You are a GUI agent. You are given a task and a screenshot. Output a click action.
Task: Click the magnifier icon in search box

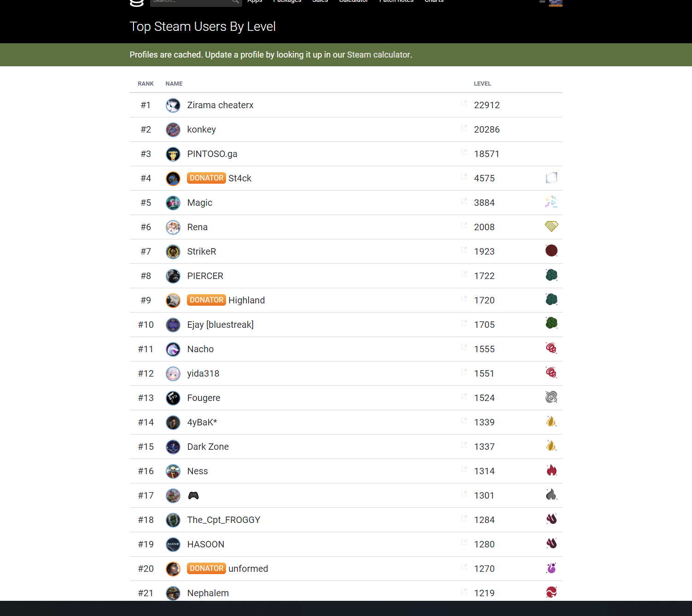point(235,1)
